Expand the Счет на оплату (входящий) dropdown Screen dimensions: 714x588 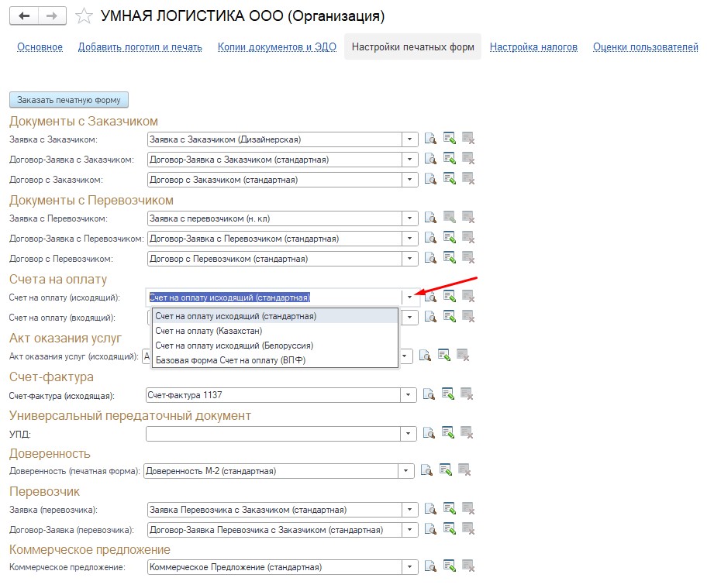[410, 317]
